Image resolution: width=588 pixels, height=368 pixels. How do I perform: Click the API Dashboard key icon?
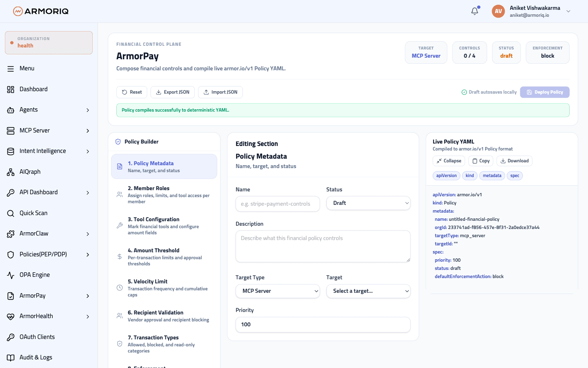11,193
